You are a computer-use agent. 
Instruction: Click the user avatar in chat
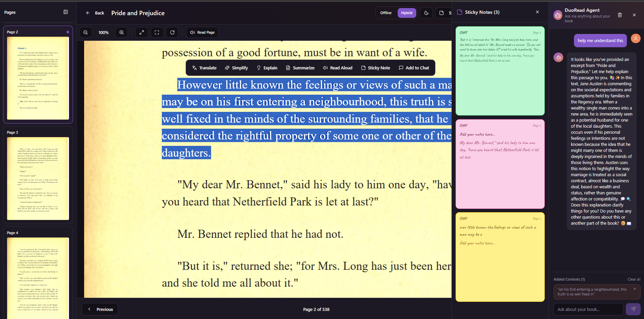636,38
